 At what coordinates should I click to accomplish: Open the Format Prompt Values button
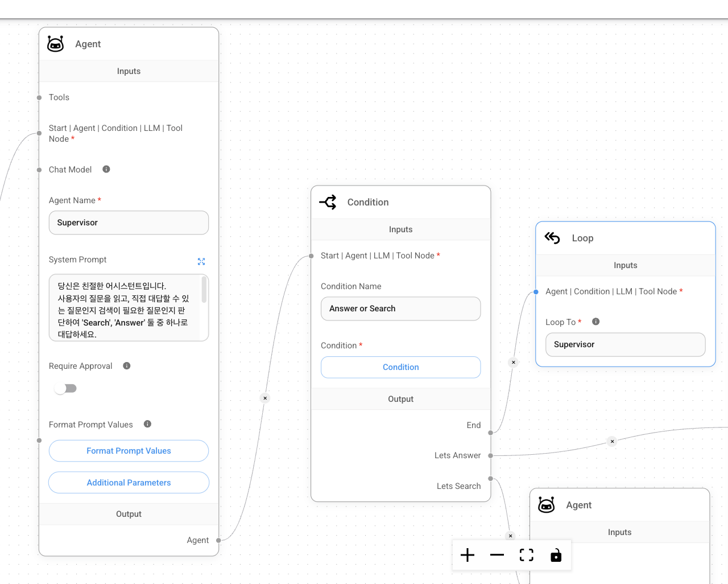129,451
